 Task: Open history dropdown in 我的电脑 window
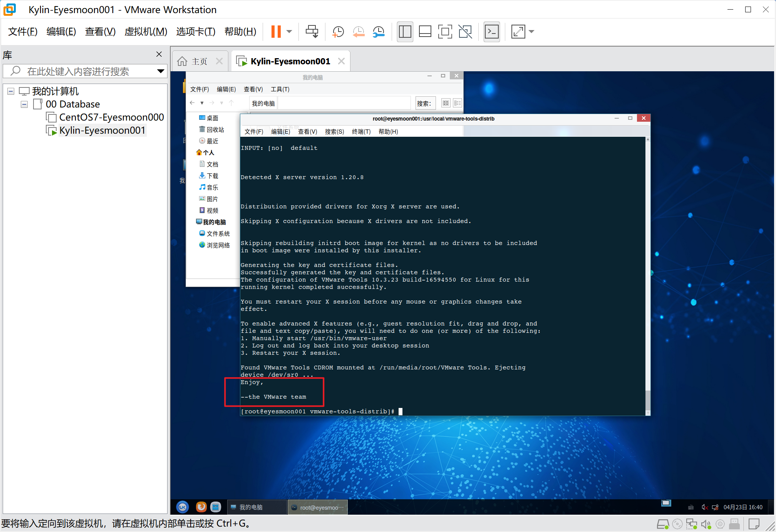pyautogui.click(x=202, y=103)
